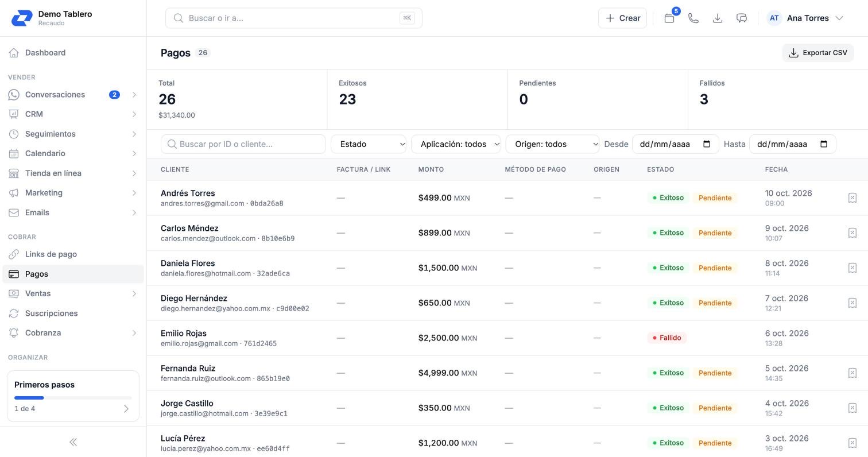Click the download tray icon in header
Viewport: 868px width, 457px height.
pyautogui.click(x=718, y=18)
